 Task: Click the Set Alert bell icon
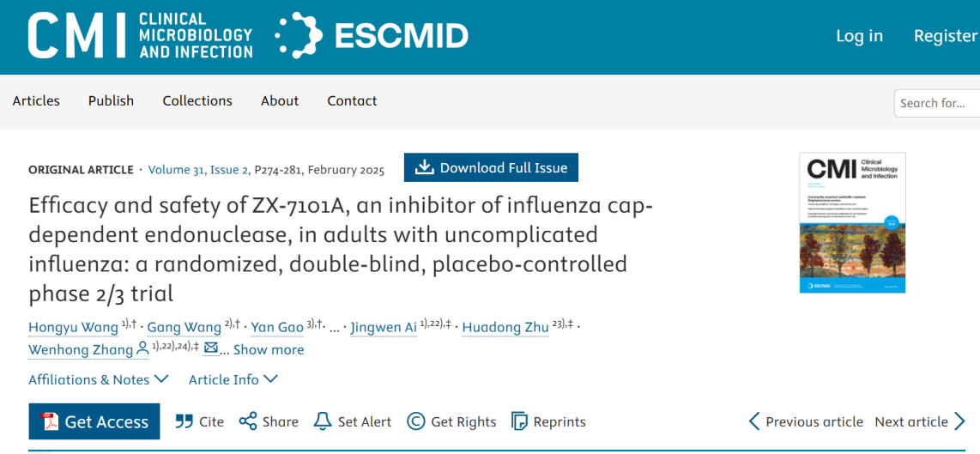pos(323,421)
